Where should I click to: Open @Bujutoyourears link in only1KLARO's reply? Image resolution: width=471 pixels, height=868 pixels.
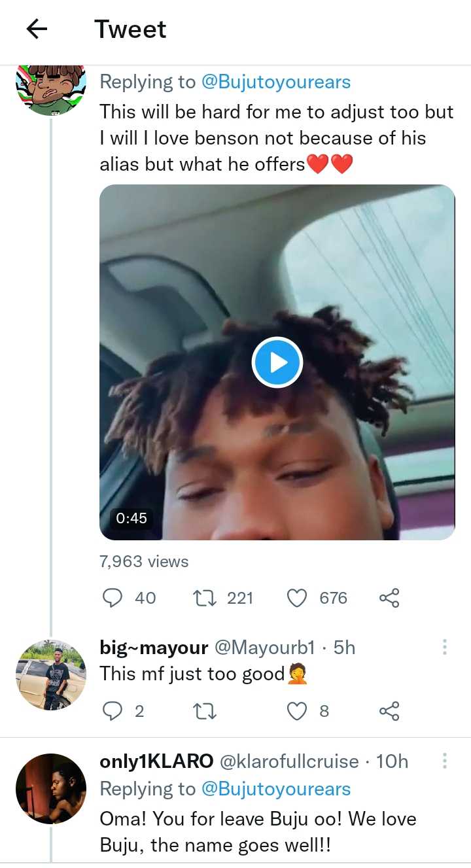(276, 789)
